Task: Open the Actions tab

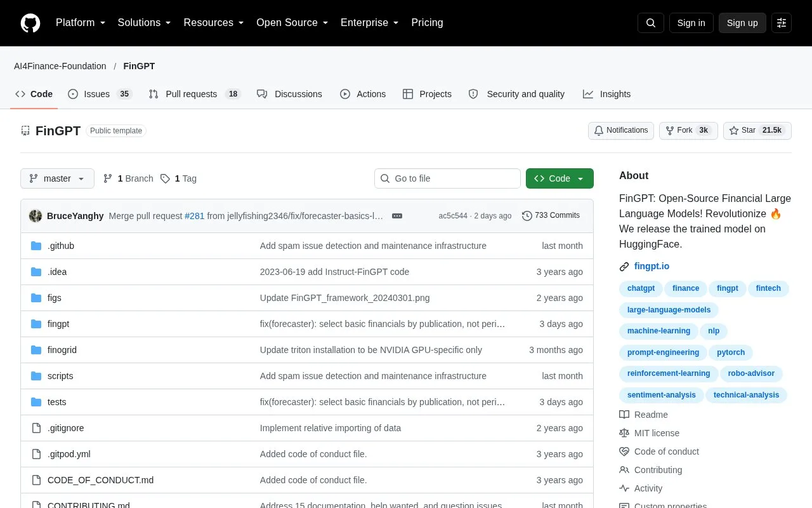Action: (363, 94)
